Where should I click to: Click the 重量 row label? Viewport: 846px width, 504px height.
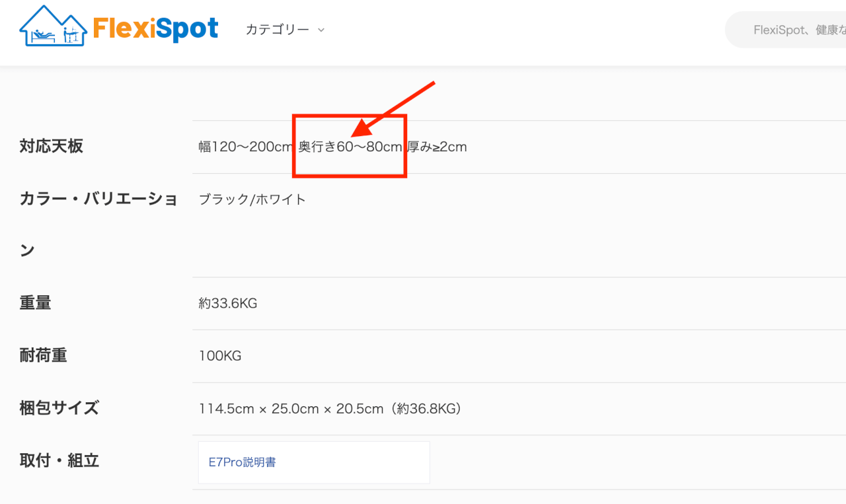click(x=36, y=303)
